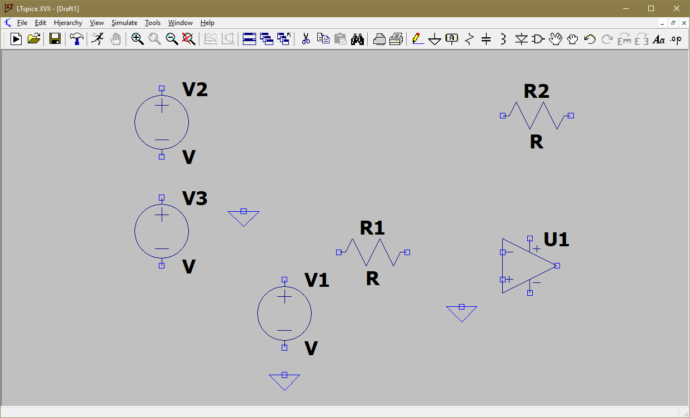Click the op-amp U1 symbol
This screenshot has width=690, height=418.
coord(525,265)
